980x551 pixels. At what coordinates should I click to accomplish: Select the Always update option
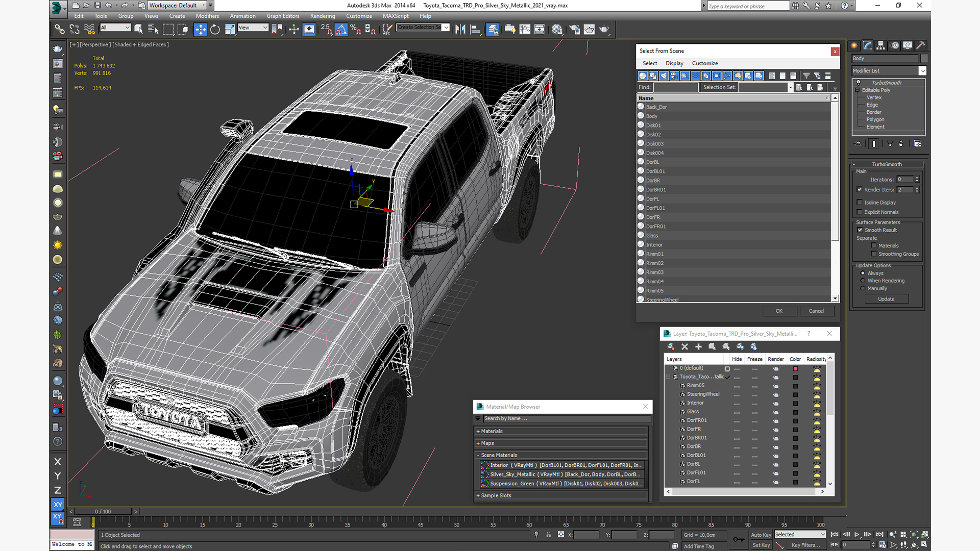(x=863, y=273)
